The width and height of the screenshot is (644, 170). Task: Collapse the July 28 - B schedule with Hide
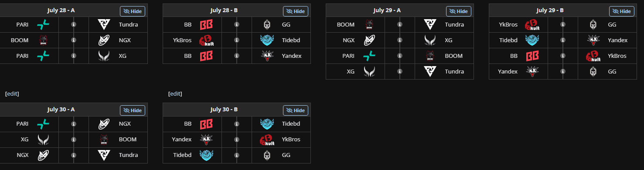(x=296, y=11)
